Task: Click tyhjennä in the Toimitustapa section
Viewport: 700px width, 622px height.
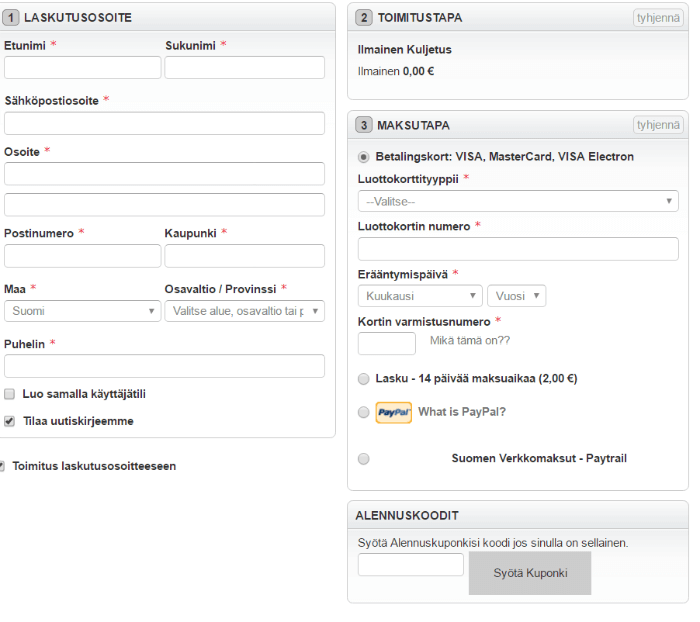Action: (658, 18)
